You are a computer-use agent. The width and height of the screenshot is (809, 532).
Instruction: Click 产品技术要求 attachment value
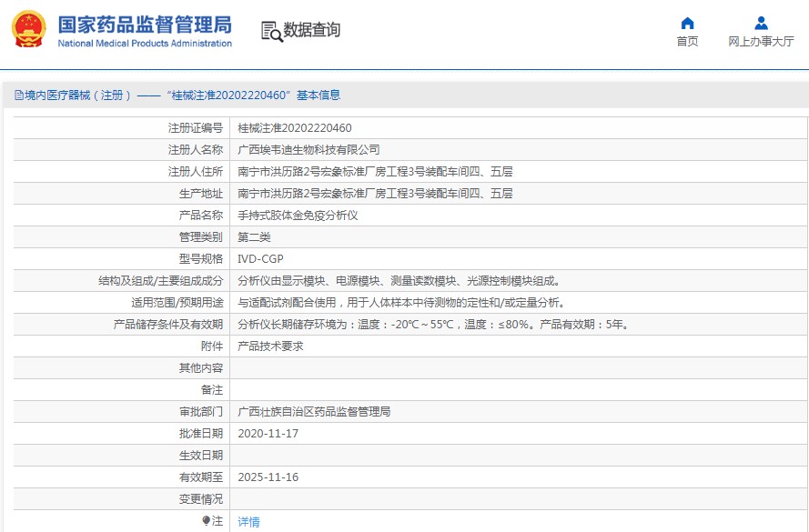click(x=270, y=346)
